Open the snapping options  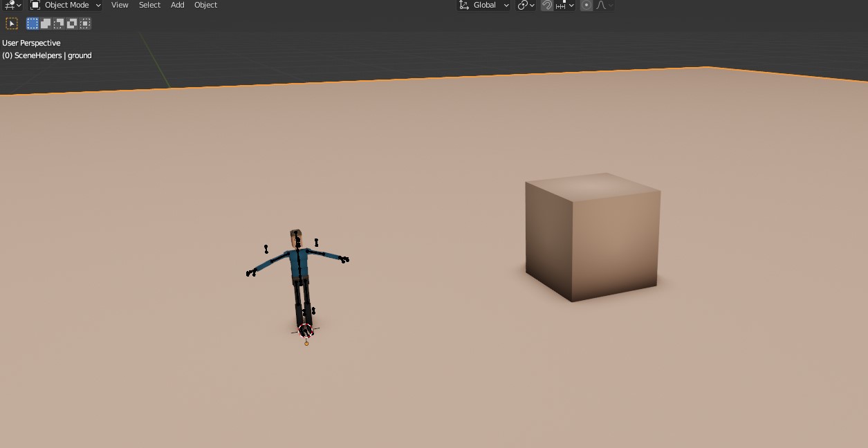point(564,5)
